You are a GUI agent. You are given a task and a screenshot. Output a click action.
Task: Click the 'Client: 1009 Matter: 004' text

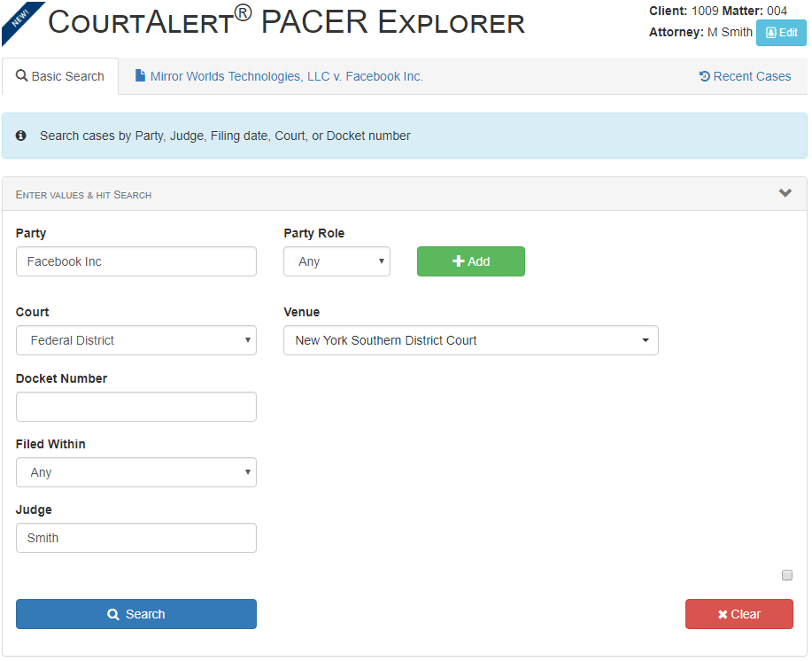718,11
